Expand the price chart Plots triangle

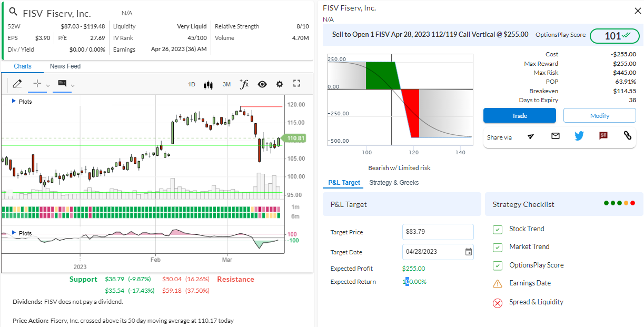[14, 101]
